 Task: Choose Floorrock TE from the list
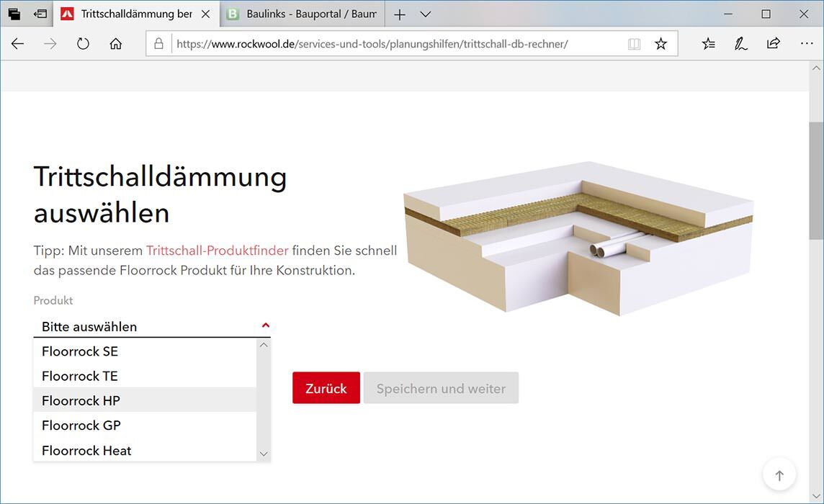145,376
